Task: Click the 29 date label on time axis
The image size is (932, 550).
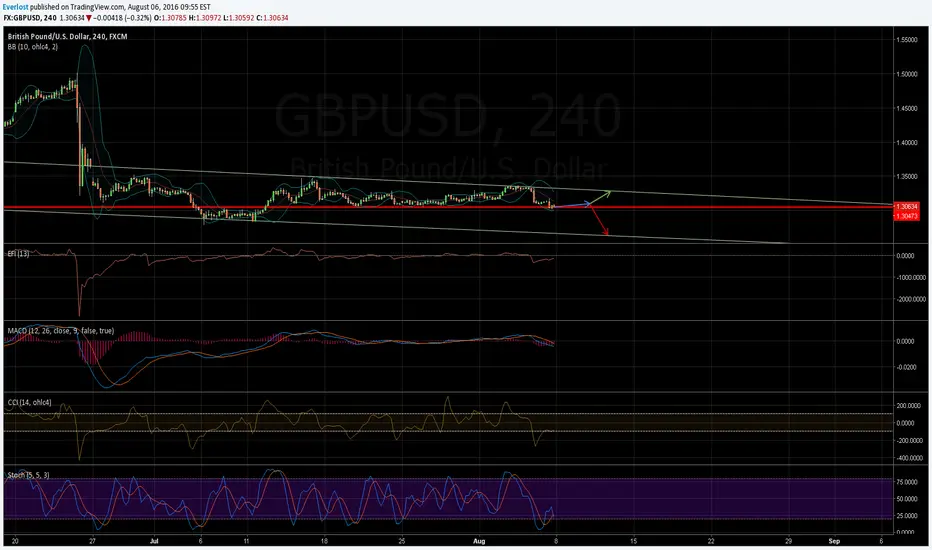Action: tap(789, 541)
